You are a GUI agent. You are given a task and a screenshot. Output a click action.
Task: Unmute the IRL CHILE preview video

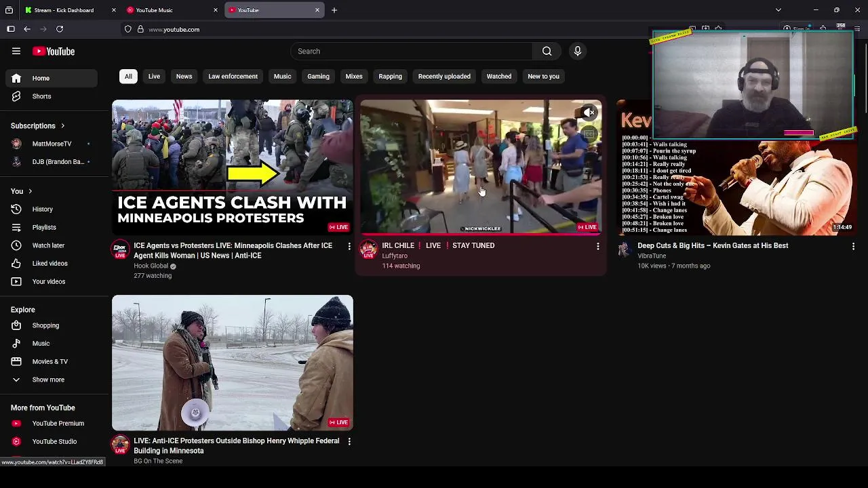coord(589,113)
